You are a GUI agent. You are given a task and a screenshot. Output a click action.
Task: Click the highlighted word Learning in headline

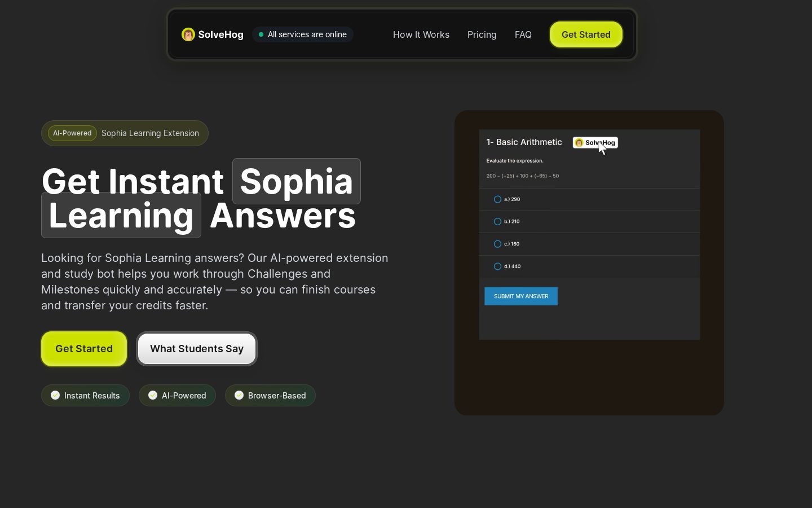[x=121, y=215]
